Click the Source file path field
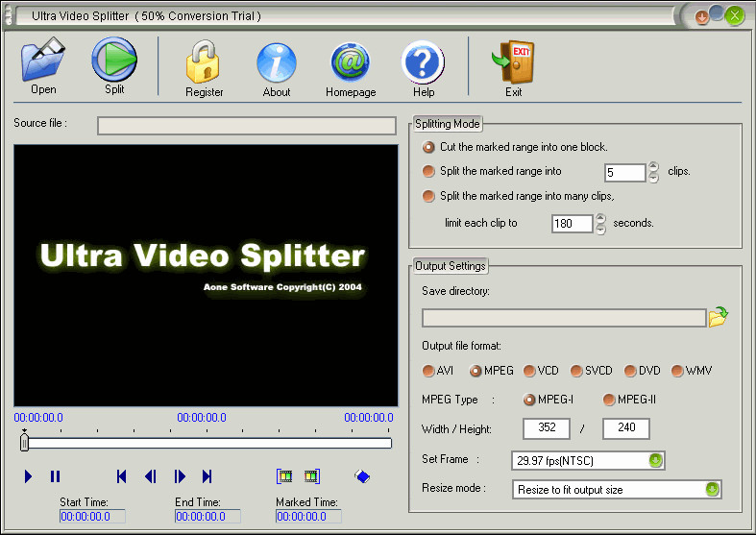This screenshot has height=535, width=756. coord(246,125)
